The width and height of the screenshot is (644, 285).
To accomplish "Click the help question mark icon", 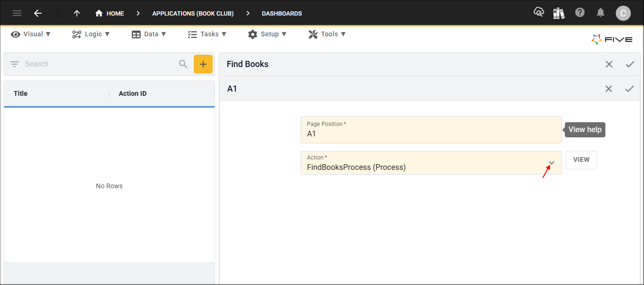I will 580,13.
